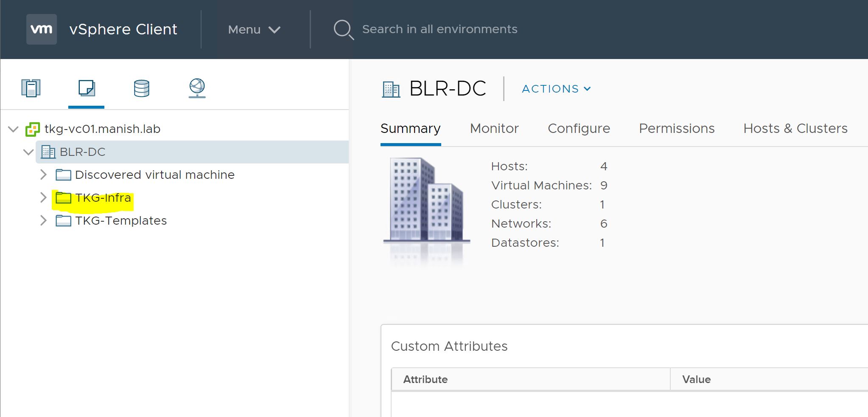Image resolution: width=868 pixels, height=417 pixels.
Task: Expand the TKG-Templates folder
Action: (43, 220)
